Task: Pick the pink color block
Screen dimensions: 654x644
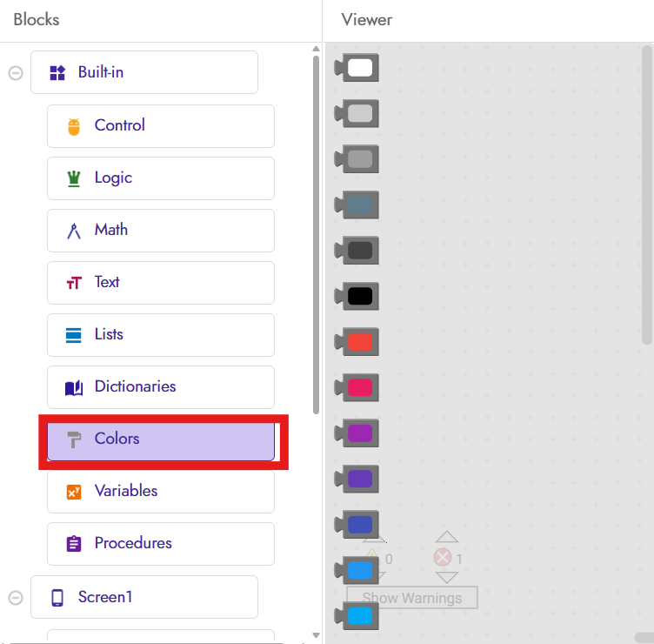Action: point(359,387)
